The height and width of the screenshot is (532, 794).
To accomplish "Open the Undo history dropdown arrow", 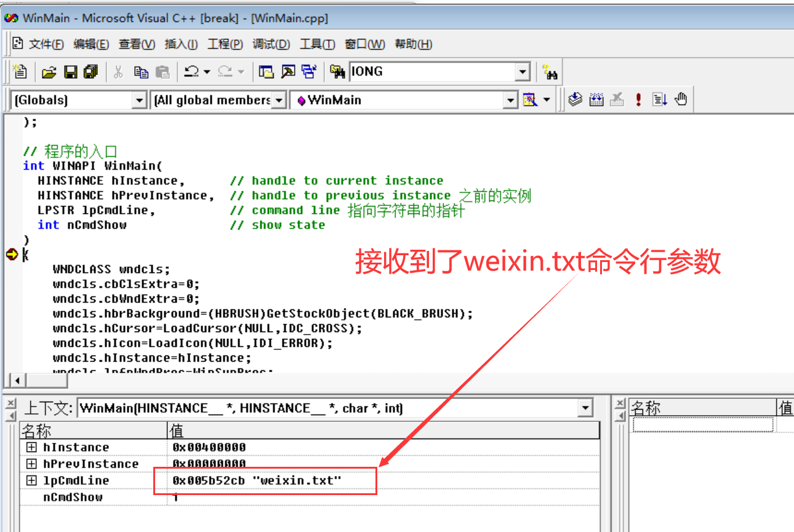I will pyautogui.click(x=207, y=72).
